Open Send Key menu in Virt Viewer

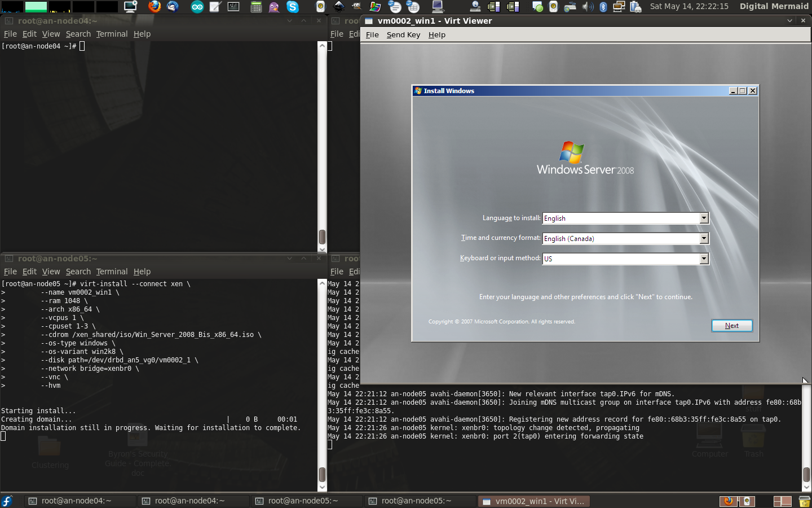pos(403,35)
